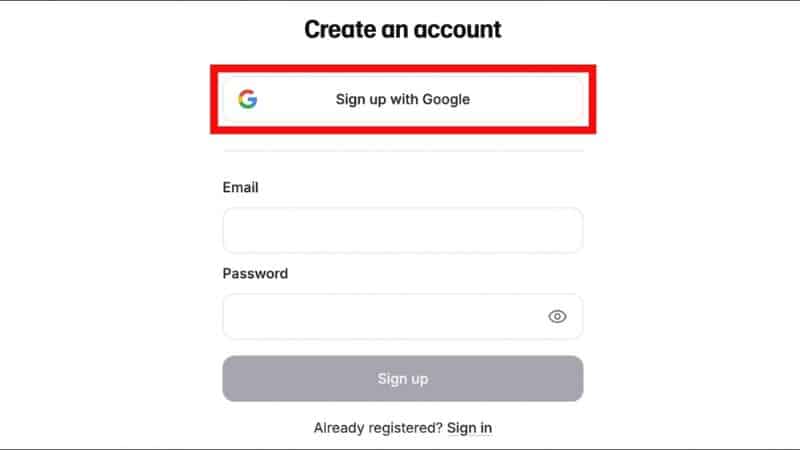Click the 'Sign up' text on the gray button
Image resolution: width=800 pixels, height=450 pixels.
coord(403,379)
